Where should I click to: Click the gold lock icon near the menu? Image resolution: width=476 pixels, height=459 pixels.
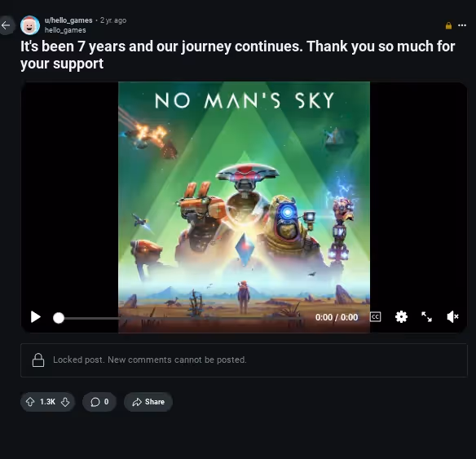pyautogui.click(x=448, y=26)
